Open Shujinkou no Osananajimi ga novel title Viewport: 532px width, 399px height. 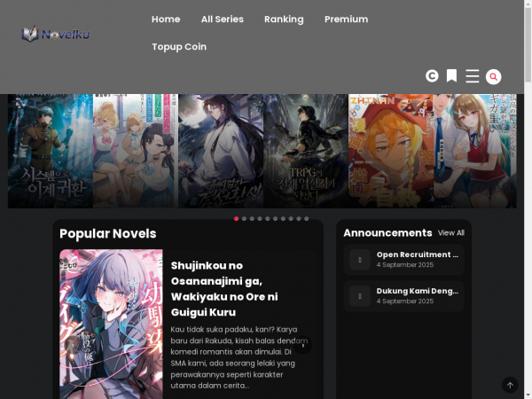tap(224, 289)
